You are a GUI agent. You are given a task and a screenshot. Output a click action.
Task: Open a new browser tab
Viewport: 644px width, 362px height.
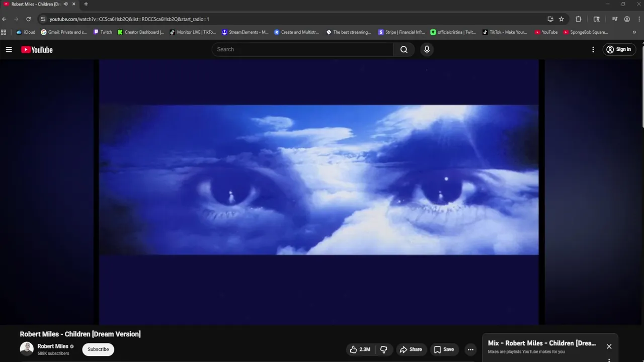click(86, 4)
